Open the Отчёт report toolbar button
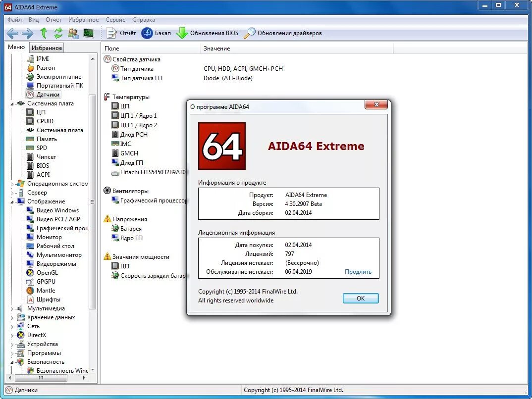The width and height of the screenshot is (532, 399). (x=121, y=33)
